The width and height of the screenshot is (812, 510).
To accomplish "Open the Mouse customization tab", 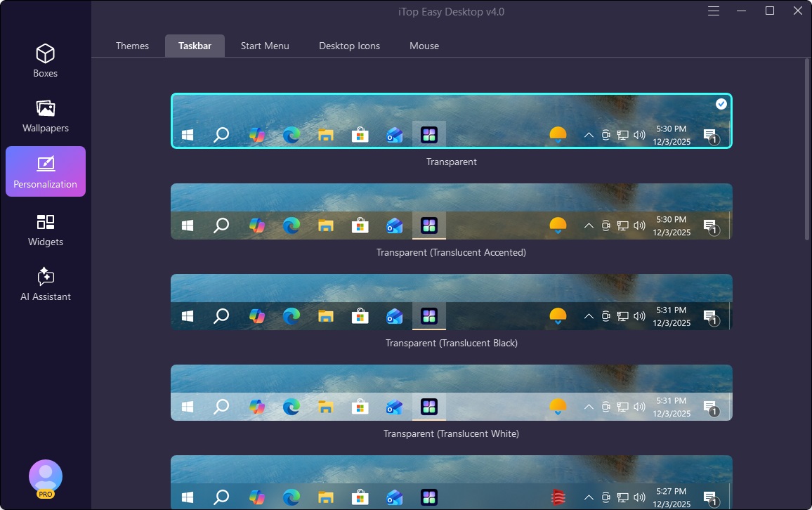I will click(424, 46).
